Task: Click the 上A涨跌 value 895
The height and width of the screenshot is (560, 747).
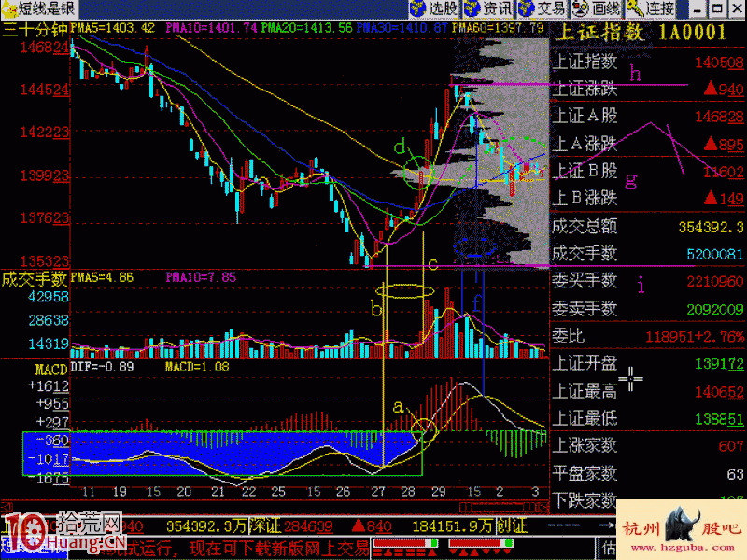Action: point(724,144)
